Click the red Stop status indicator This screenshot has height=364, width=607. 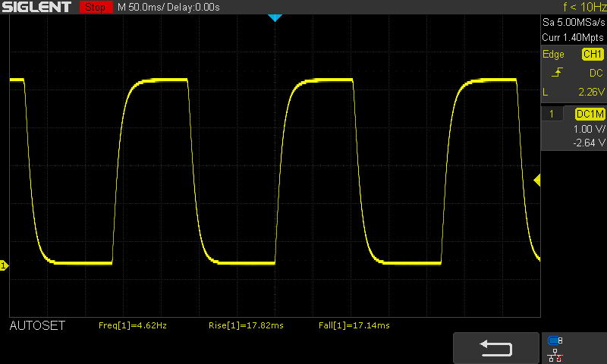point(96,7)
